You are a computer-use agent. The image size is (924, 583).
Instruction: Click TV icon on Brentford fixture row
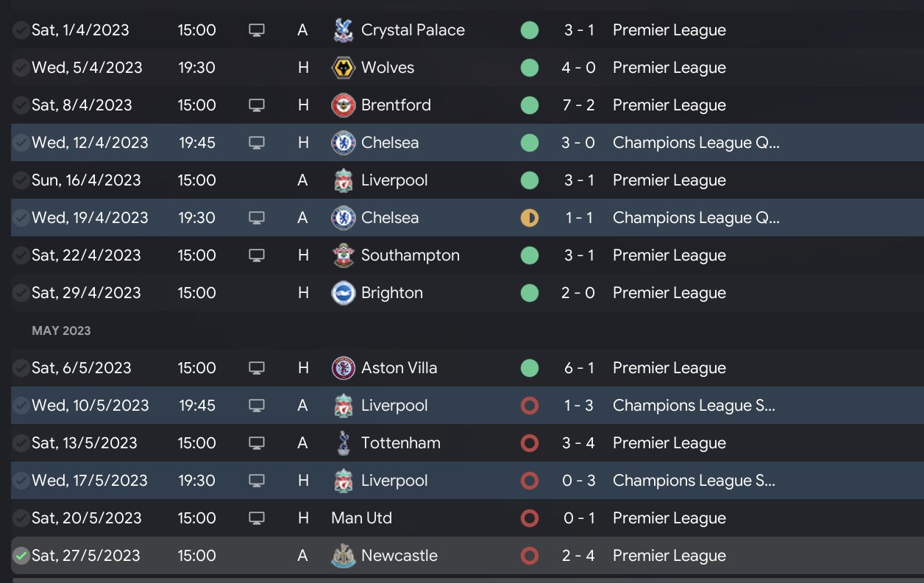[x=256, y=105]
